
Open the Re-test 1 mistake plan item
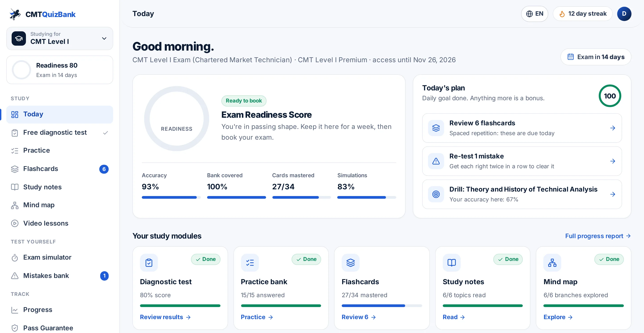pos(522,161)
